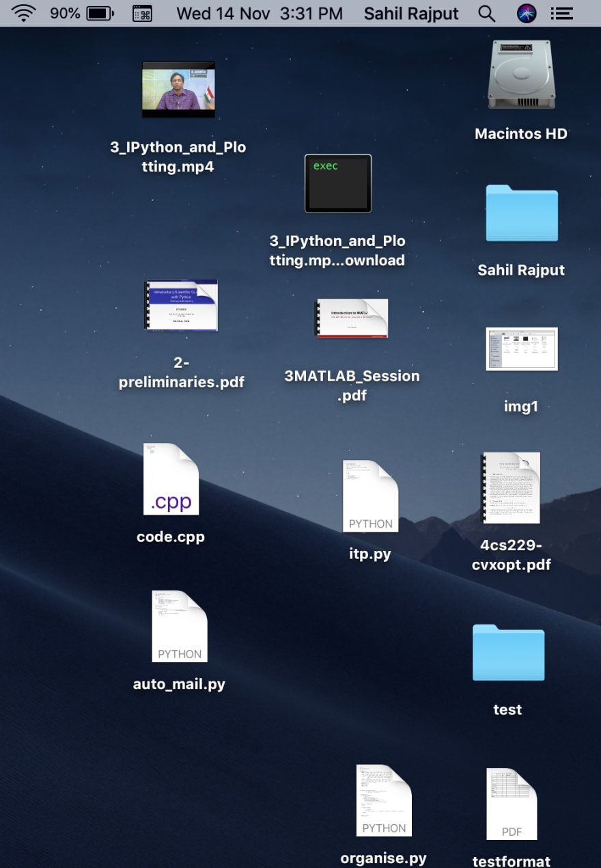This screenshot has height=868, width=601.
Task: Select the testformat PDF file icon
Action: (512, 804)
